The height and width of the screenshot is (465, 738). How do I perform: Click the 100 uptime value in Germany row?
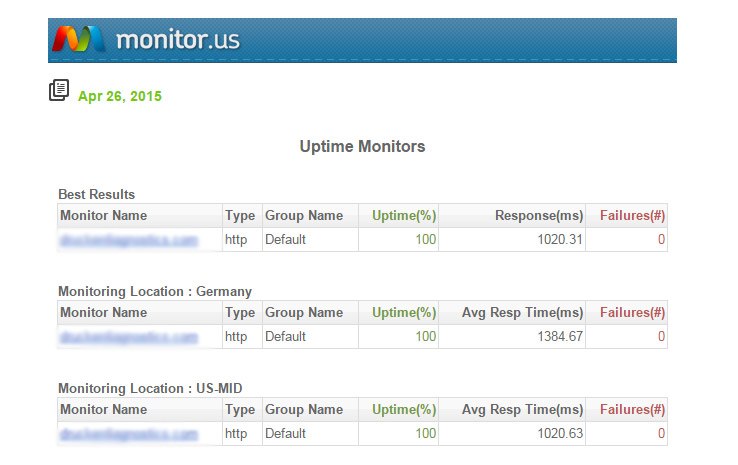coord(425,337)
